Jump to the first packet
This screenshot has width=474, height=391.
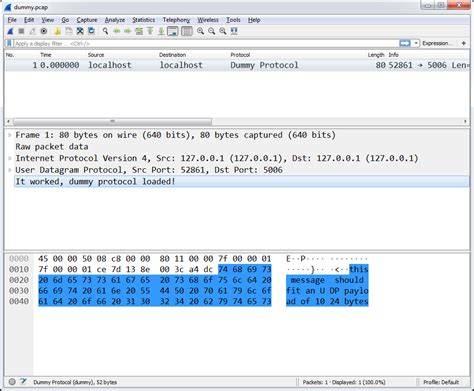(x=150, y=31)
